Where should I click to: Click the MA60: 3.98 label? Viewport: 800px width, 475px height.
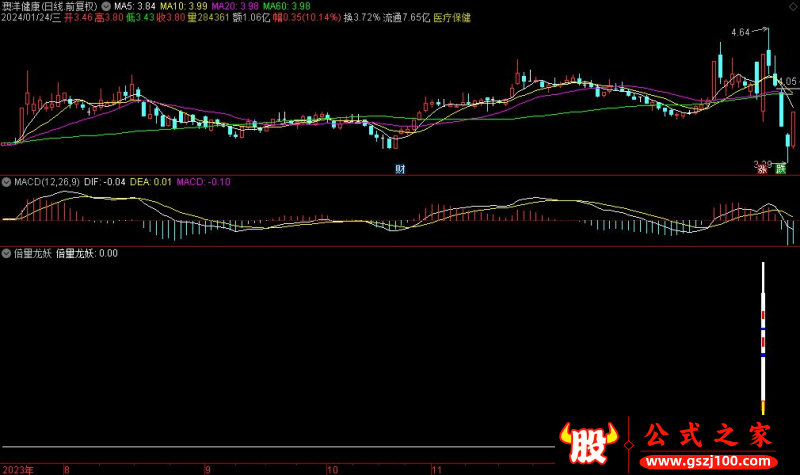tap(287, 7)
